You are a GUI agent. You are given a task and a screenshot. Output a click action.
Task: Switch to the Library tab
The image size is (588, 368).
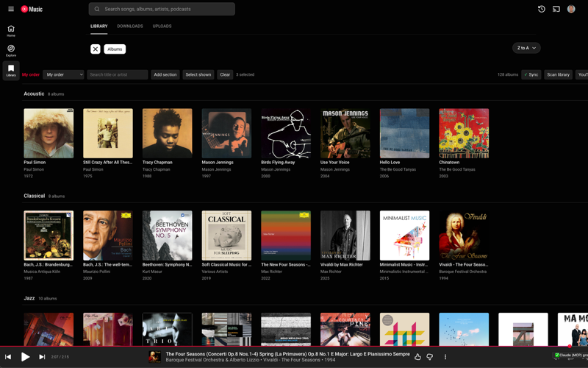99,26
